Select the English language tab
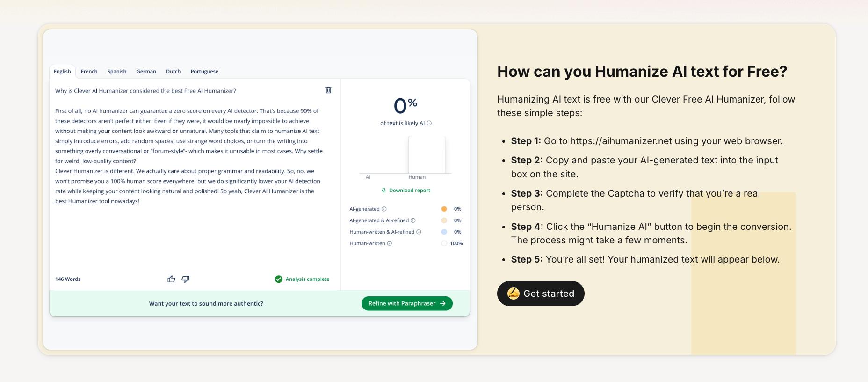Screen dimensions: 868x382 tap(62, 72)
